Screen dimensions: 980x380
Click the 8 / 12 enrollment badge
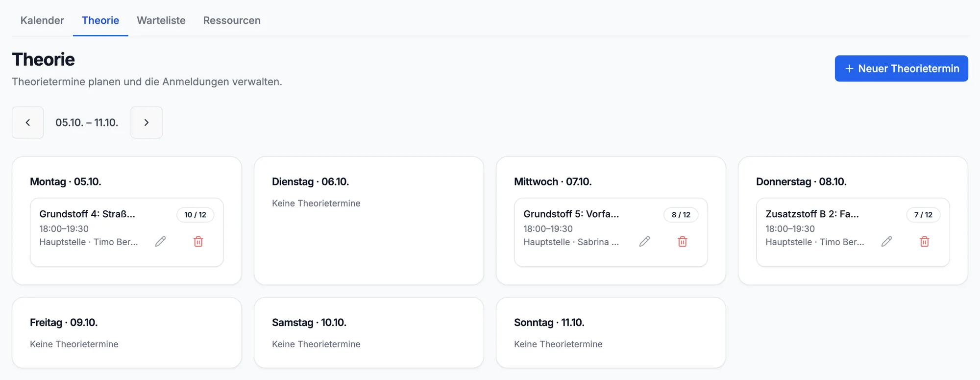tap(681, 215)
